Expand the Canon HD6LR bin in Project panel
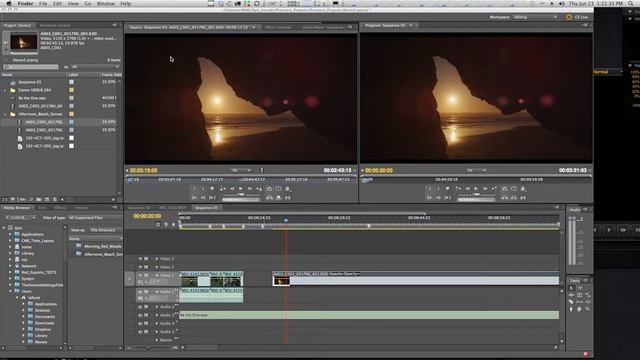The height and width of the screenshot is (360, 640). 5,90
